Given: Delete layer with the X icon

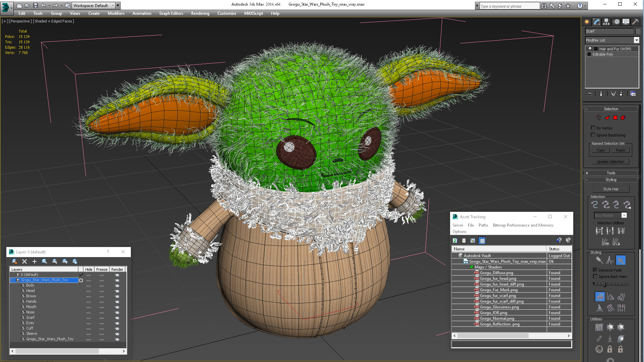Looking at the screenshot, I should click(x=24, y=261).
